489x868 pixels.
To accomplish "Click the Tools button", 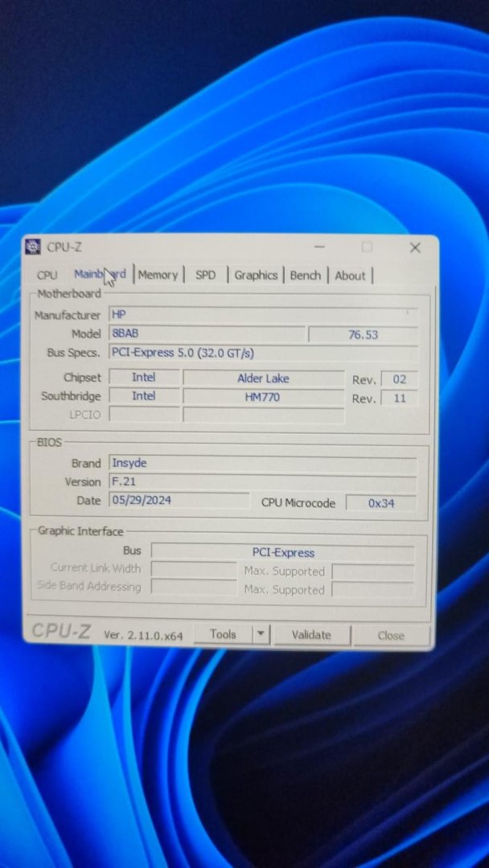I will click(223, 634).
